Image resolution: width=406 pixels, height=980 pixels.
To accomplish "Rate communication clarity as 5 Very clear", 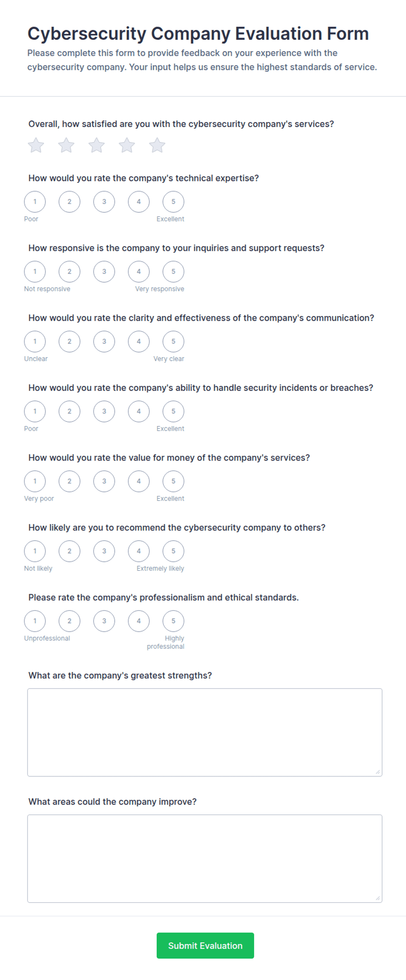I will point(173,342).
